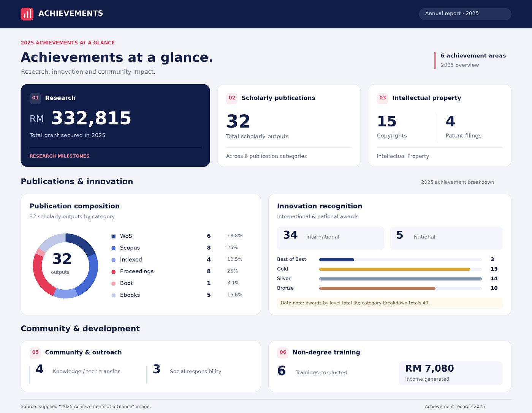Viewport: 532px width, 413px height.
Task: Click the Patent filings count of 4
Action: 450,121
